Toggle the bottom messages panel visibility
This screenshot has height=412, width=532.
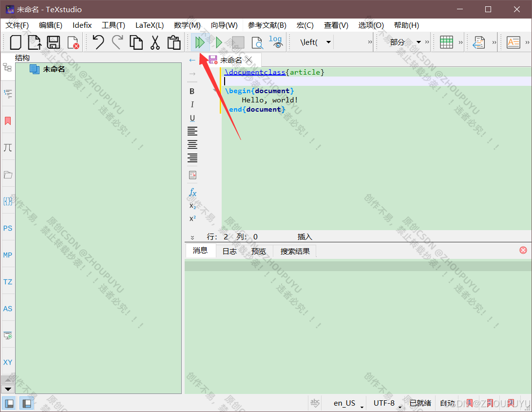pyautogui.click(x=27, y=404)
